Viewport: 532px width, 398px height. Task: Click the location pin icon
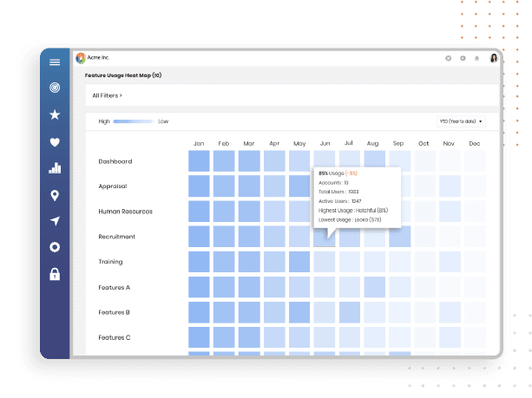[55, 195]
